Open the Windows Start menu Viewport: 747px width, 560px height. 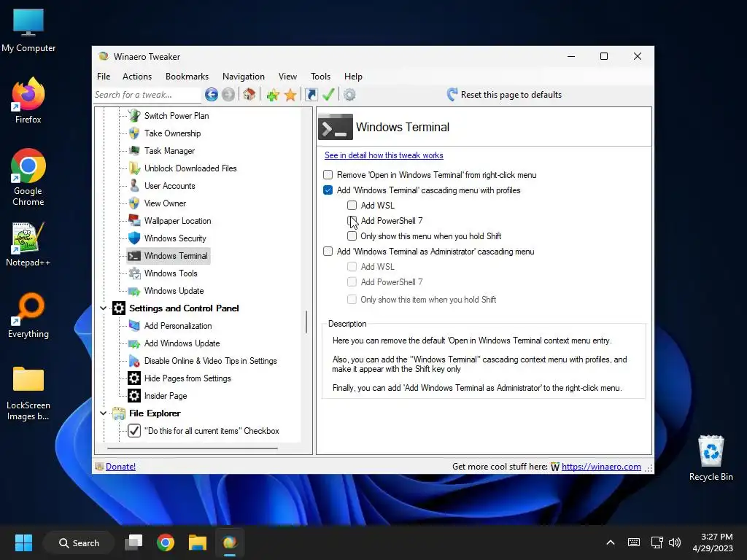(x=23, y=542)
